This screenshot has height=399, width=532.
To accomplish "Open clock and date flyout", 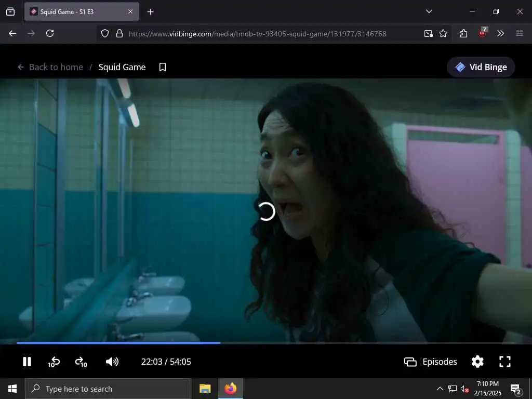I will [487, 389].
